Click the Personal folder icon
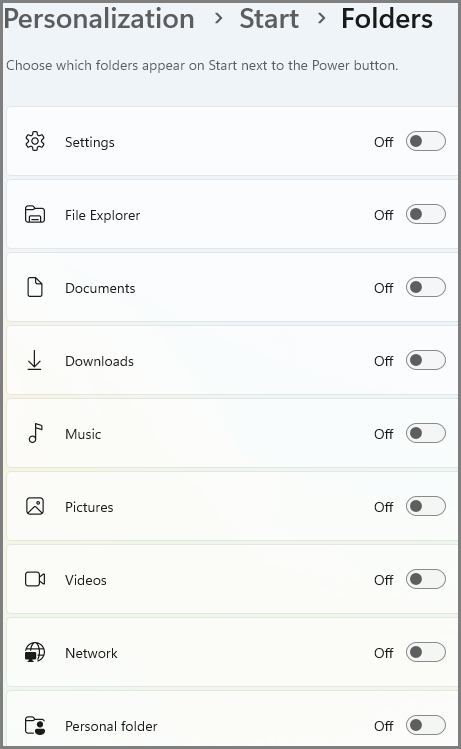This screenshot has width=461, height=749. coord(35,725)
